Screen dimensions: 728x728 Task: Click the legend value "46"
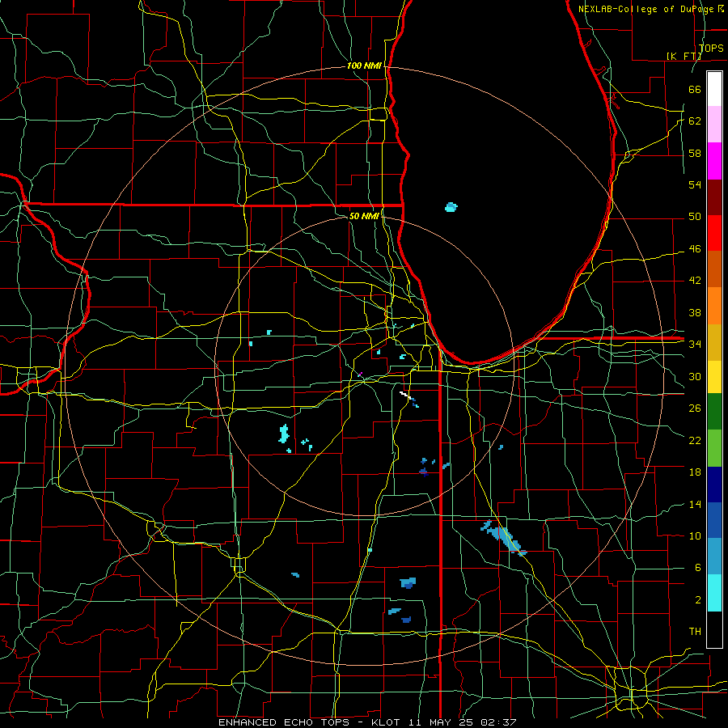[x=695, y=249]
